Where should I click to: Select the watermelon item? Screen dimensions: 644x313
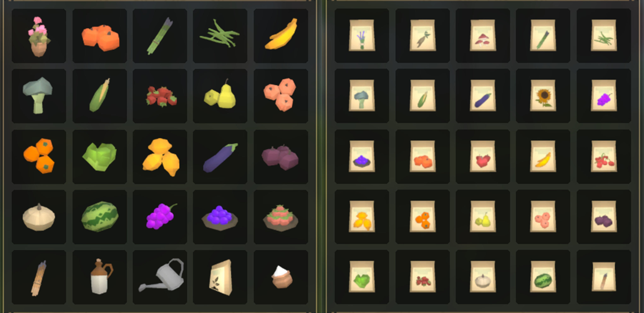coord(100,217)
